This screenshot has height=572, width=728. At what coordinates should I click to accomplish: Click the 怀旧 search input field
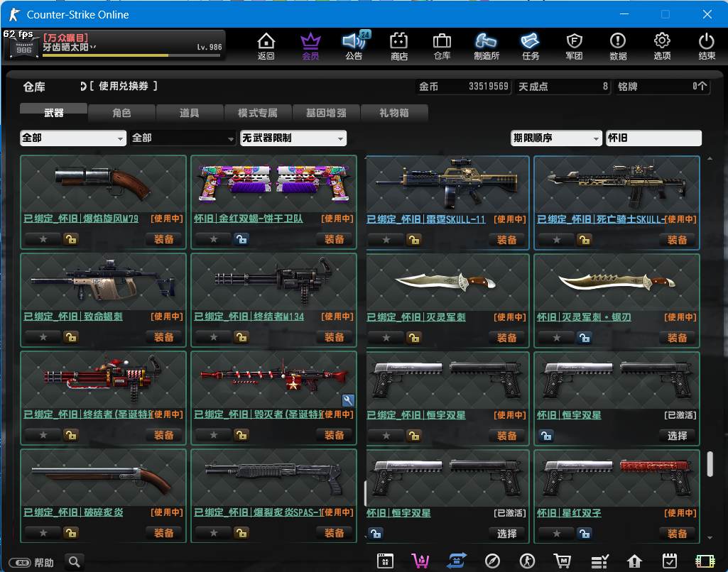pos(653,138)
